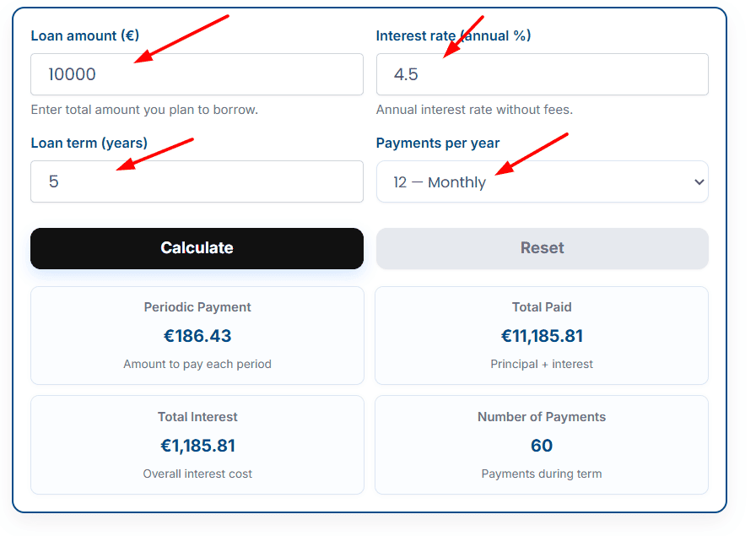Viewport: 756px width, 536px height.
Task: Click the €186.43 periodic payment figure
Action: 197,336
